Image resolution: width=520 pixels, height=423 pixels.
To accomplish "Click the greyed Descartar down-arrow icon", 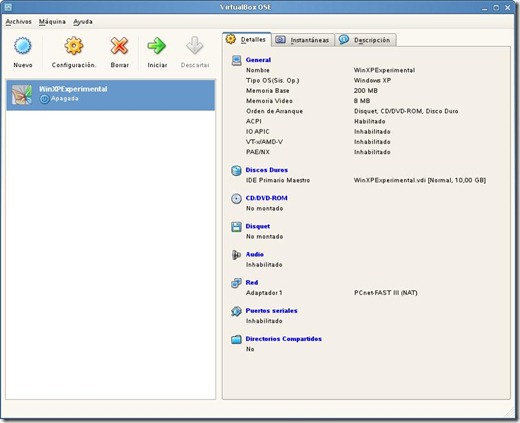I will tap(195, 46).
